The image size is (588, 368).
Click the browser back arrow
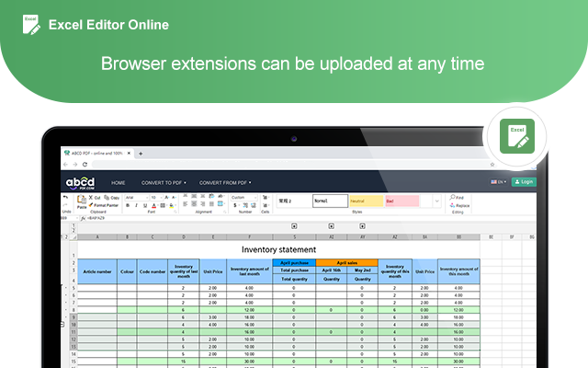pyautogui.click(x=65, y=165)
